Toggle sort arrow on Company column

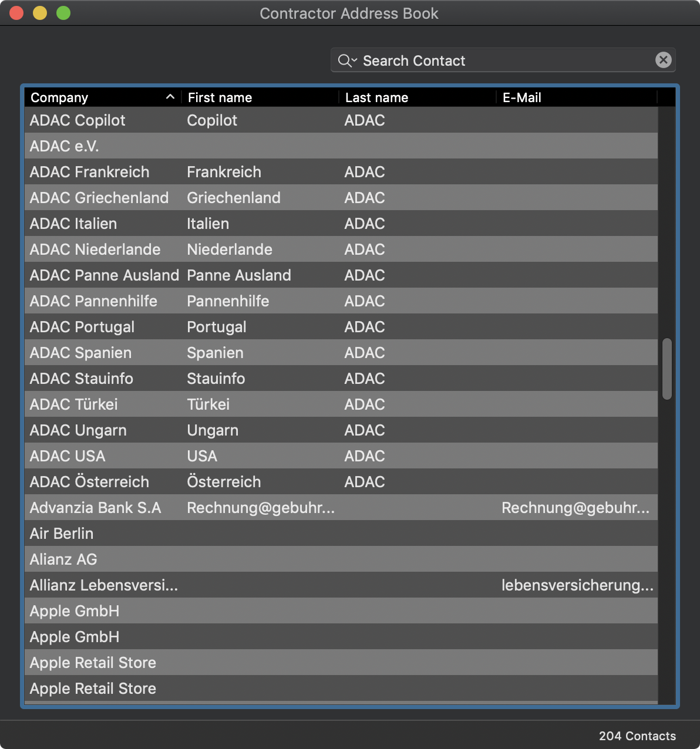(x=170, y=97)
